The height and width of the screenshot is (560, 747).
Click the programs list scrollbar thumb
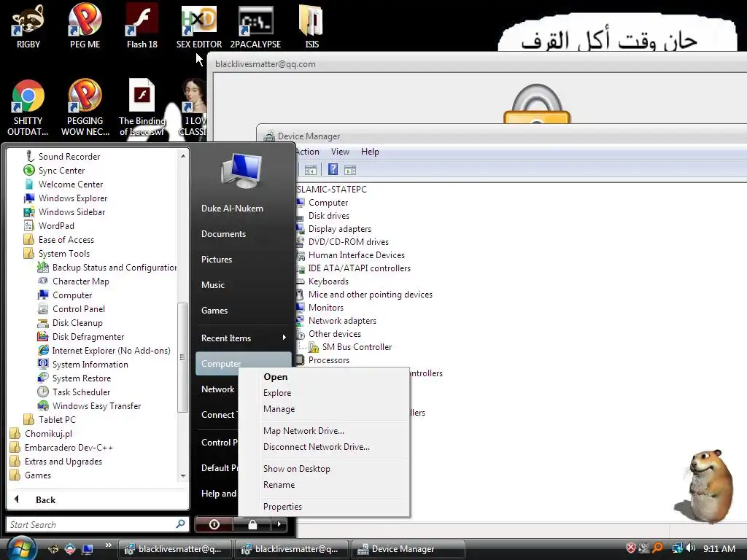[x=182, y=357]
